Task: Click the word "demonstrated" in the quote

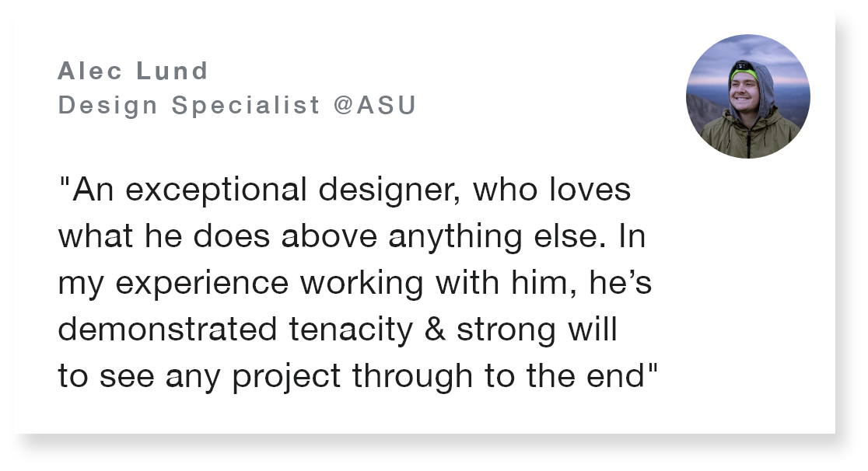Action: point(167,330)
